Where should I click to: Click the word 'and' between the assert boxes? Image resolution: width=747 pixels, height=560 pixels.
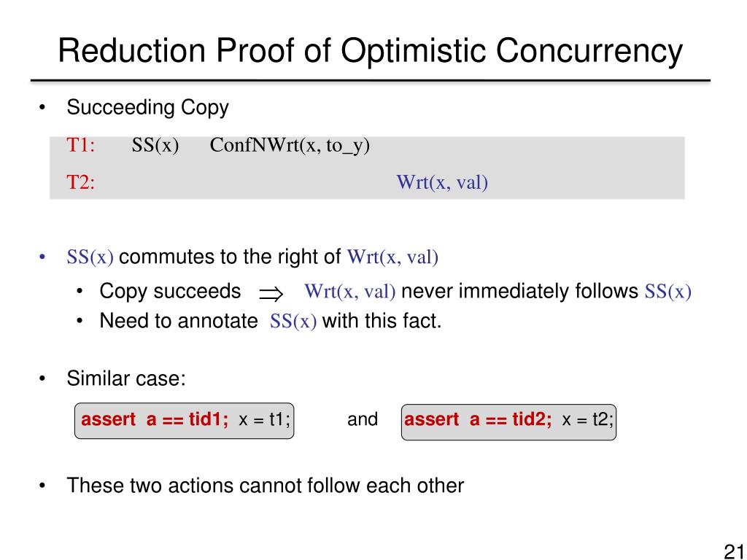tap(363, 419)
